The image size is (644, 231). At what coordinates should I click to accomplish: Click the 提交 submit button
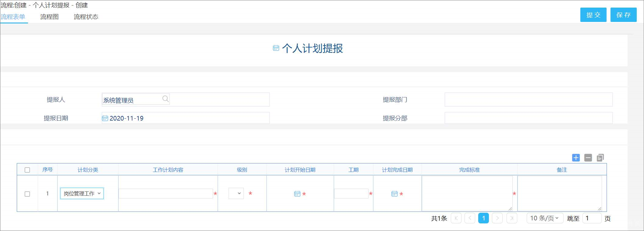[x=593, y=15]
